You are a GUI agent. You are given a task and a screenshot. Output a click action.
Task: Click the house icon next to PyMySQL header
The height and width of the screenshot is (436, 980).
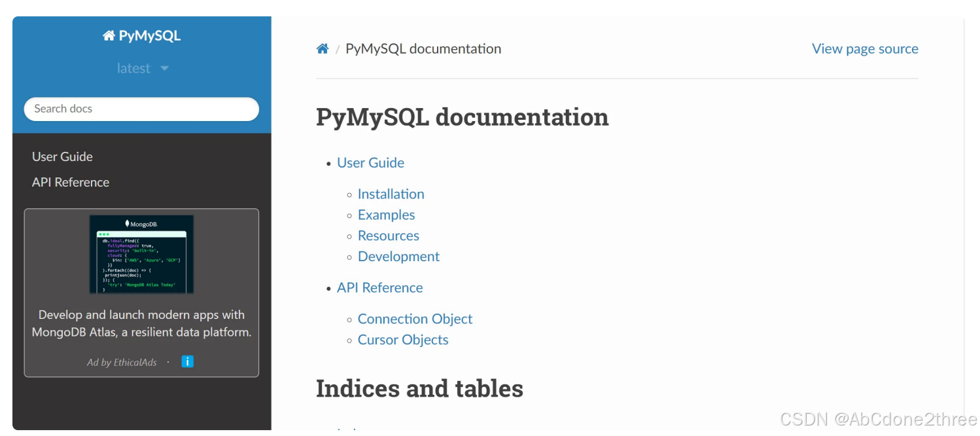tap(109, 35)
